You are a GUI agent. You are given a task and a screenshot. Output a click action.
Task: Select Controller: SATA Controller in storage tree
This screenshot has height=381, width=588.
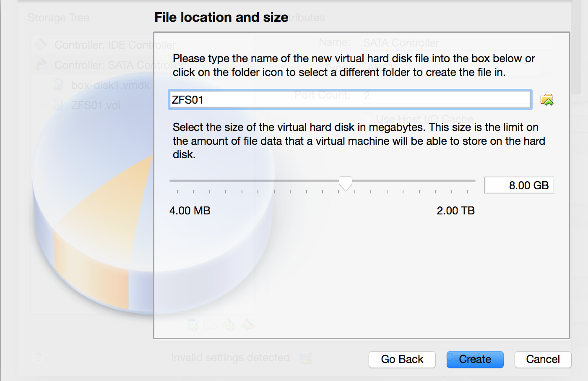[x=113, y=65]
